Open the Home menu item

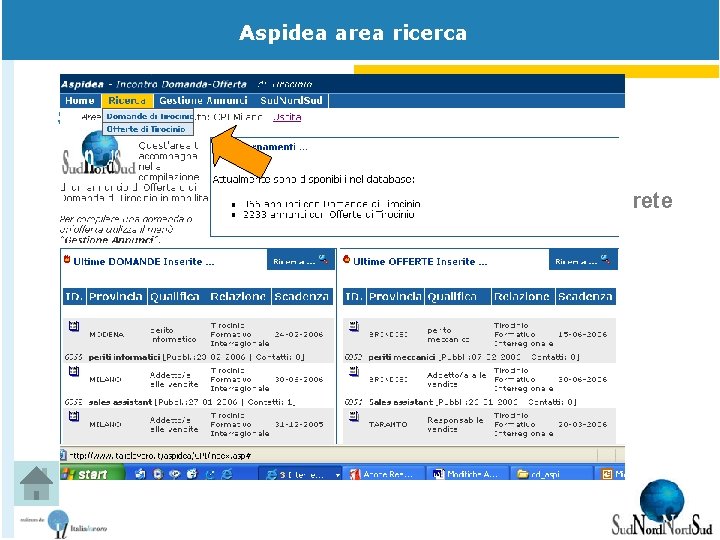(80, 101)
